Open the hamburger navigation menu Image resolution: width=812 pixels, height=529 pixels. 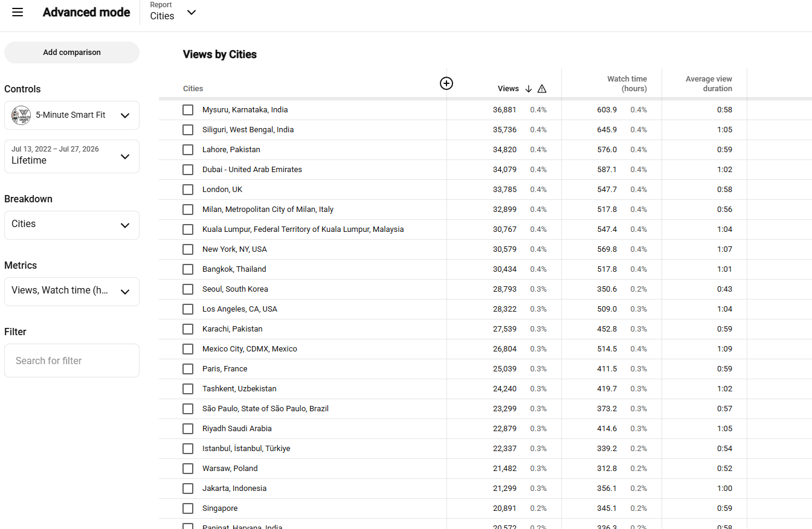point(18,12)
